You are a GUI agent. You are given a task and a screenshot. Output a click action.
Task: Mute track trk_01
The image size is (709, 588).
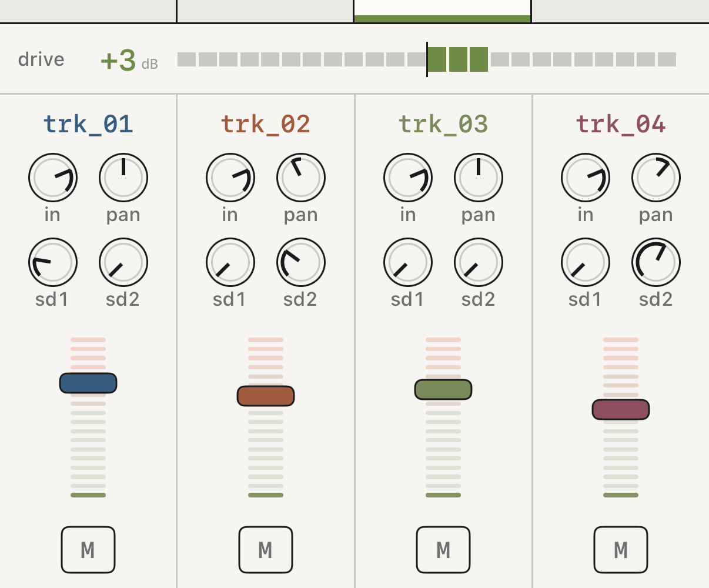click(x=88, y=550)
